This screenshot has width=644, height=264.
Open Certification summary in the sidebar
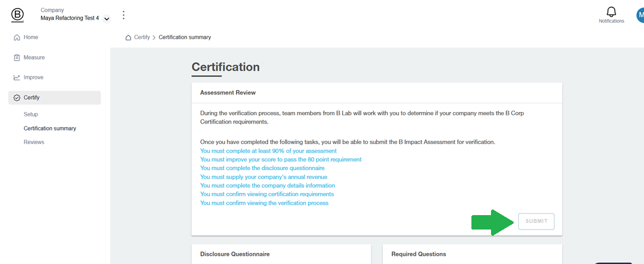pos(50,128)
